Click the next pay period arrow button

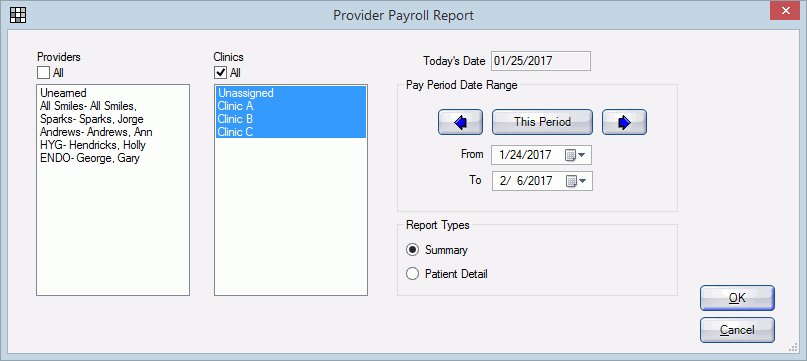(624, 122)
